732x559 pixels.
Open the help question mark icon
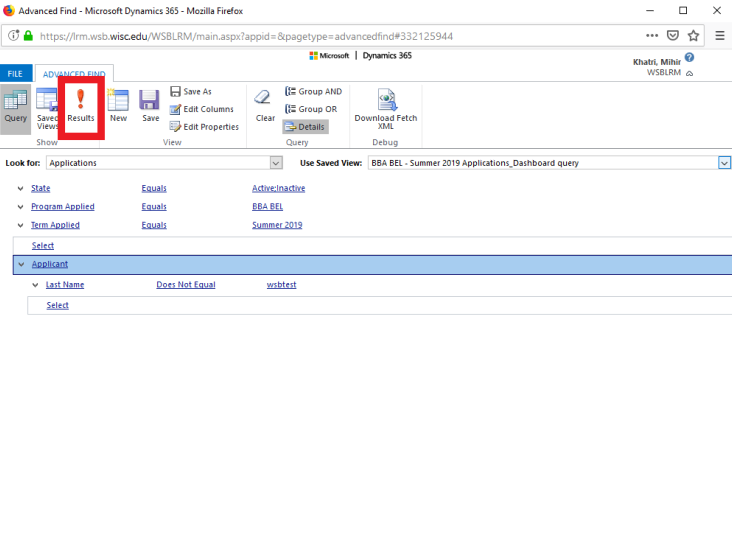689,59
